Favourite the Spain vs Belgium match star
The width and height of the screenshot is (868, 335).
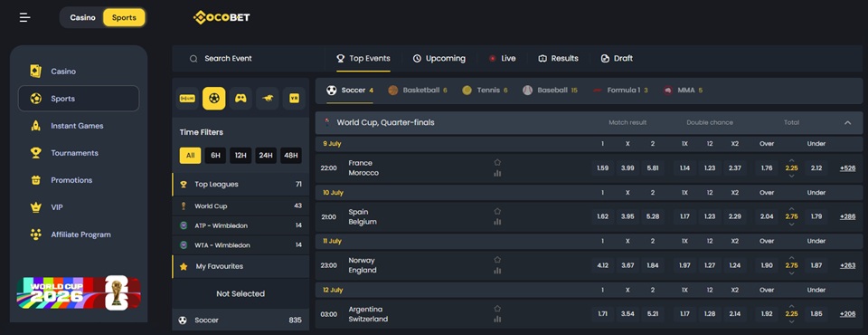pos(497,211)
